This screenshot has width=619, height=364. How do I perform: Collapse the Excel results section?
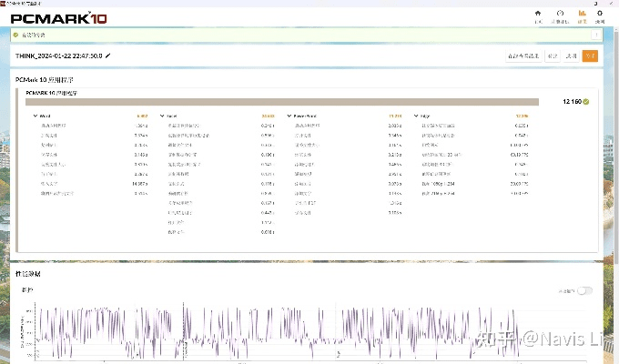tap(160, 116)
